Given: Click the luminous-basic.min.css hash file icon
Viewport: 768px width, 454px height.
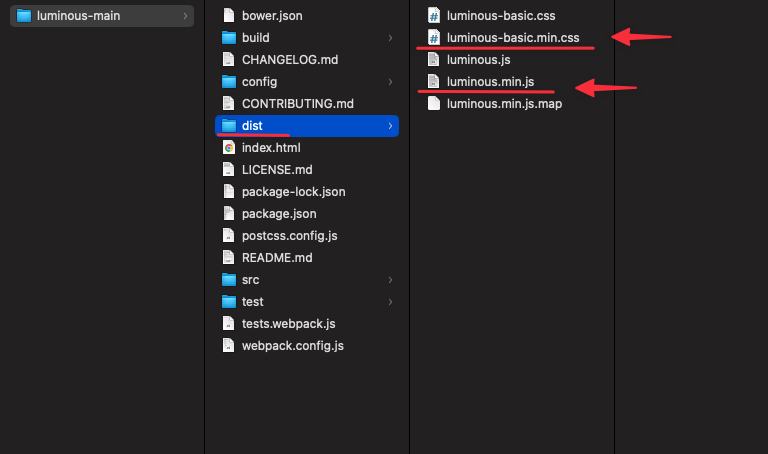Looking at the screenshot, I should (x=434, y=38).
